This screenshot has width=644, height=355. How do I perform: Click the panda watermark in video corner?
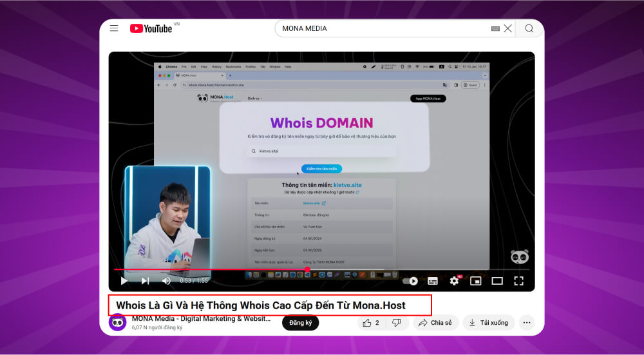pyautogui.click(x=520, y=257)
